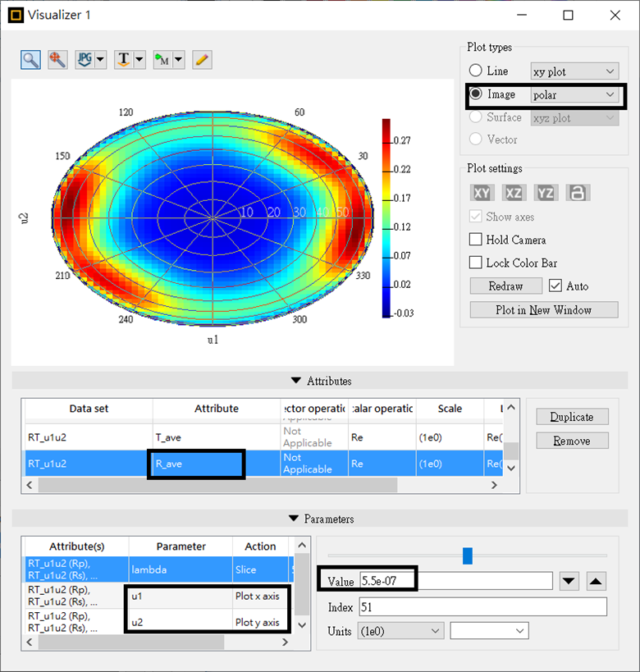Screen dimensions: 640x672
Task: Click the lambda value slider handle
Action: [x=468, y=555]
